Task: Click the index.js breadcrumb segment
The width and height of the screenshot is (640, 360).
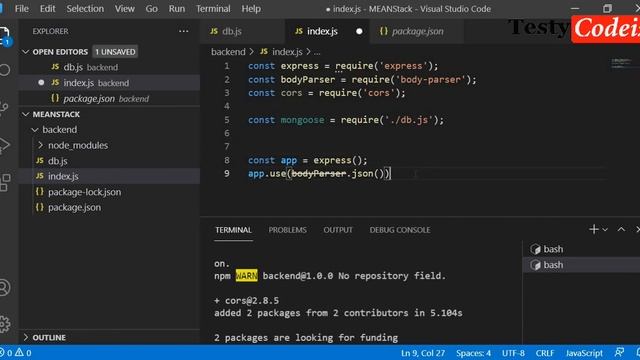Action: pyautogui.click(x=287, y=52)
